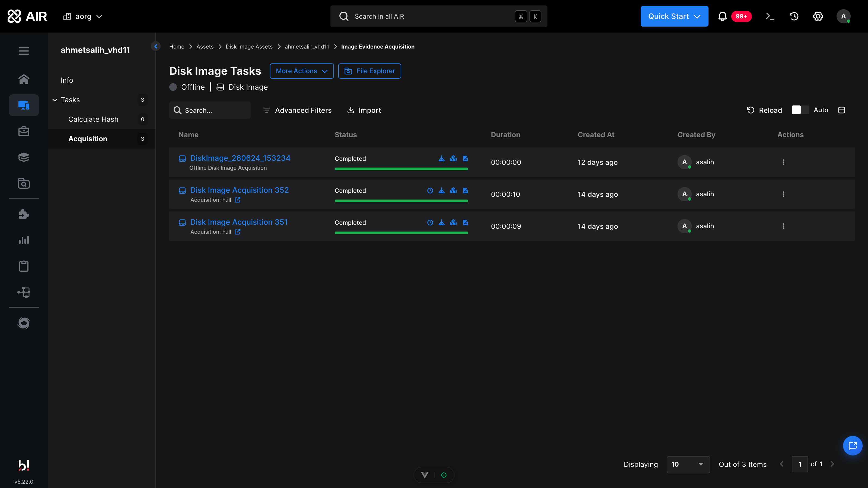
Task: Click the download icon for DiskImage_260624_153234
Action: coord(441,159)
